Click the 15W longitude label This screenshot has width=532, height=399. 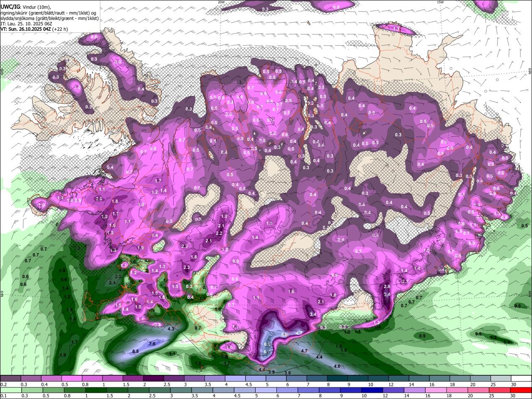[440, 2]
